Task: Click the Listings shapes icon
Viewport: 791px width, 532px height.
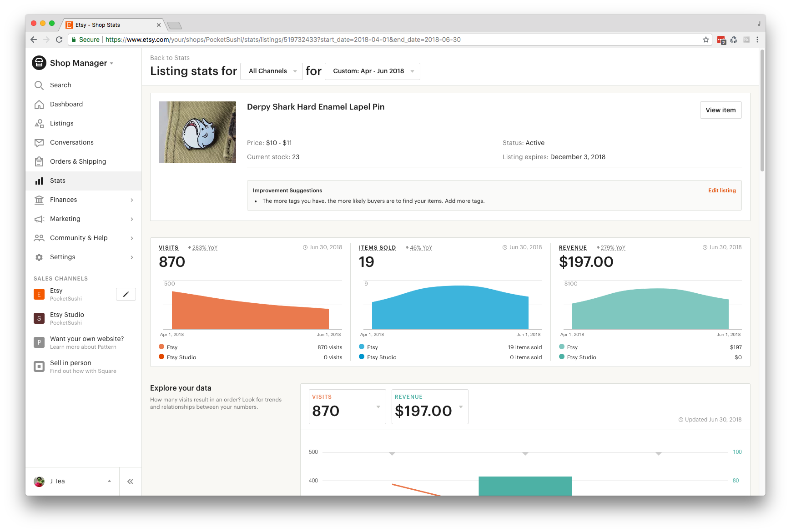Action: [x=39, y=123]
